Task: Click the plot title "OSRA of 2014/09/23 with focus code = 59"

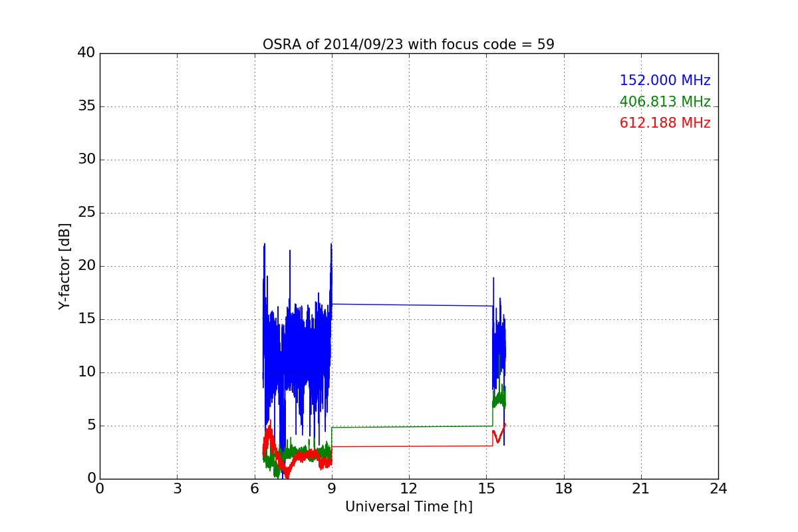Action: pos(408,45)
